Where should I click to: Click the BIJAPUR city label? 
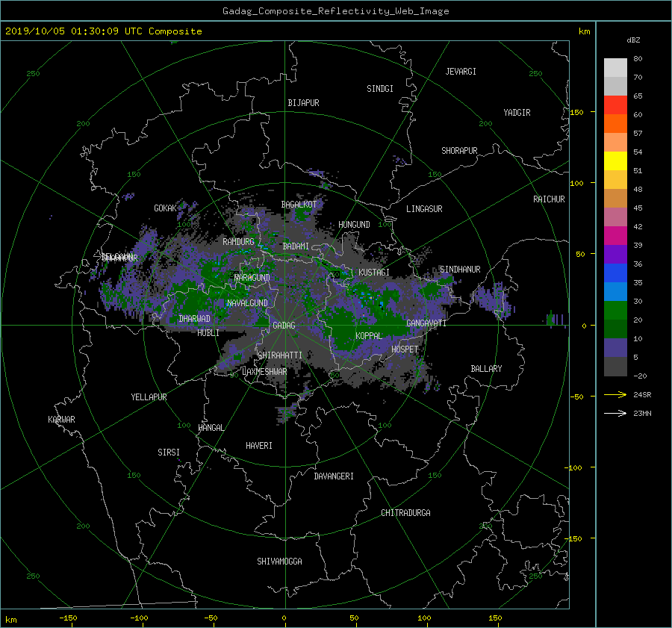(x=303, y=103)
